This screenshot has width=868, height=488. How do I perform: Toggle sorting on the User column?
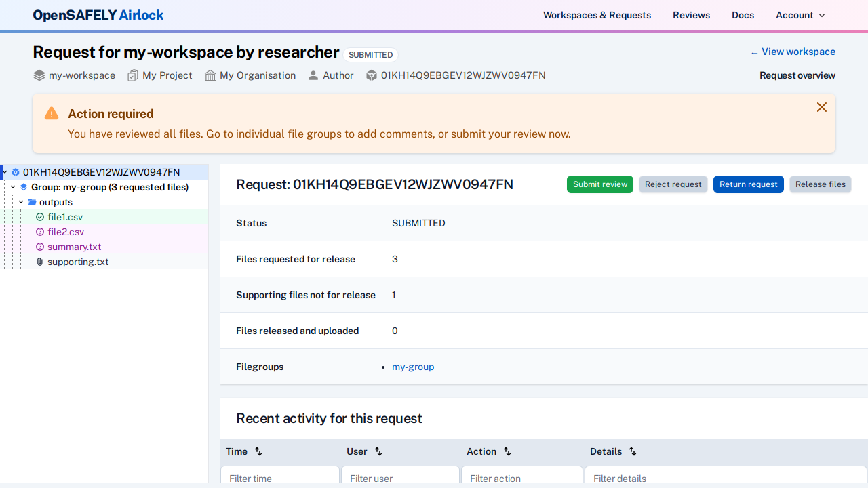[x=378, y=451]
